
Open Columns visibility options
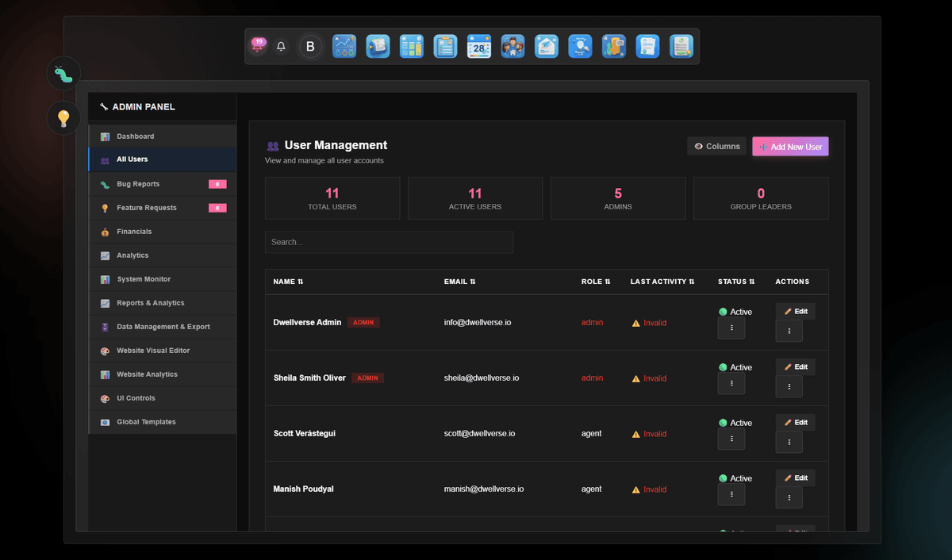(x=716, y=146)
